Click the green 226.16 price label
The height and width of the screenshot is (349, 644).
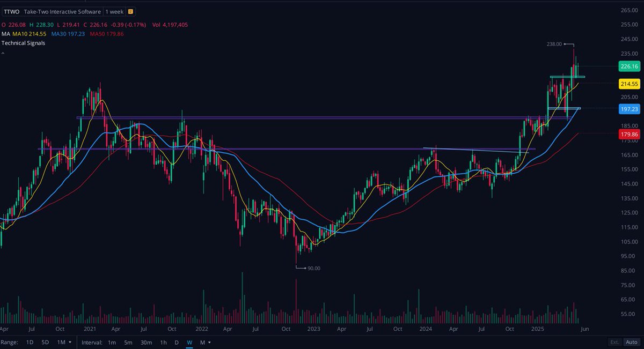629,66
